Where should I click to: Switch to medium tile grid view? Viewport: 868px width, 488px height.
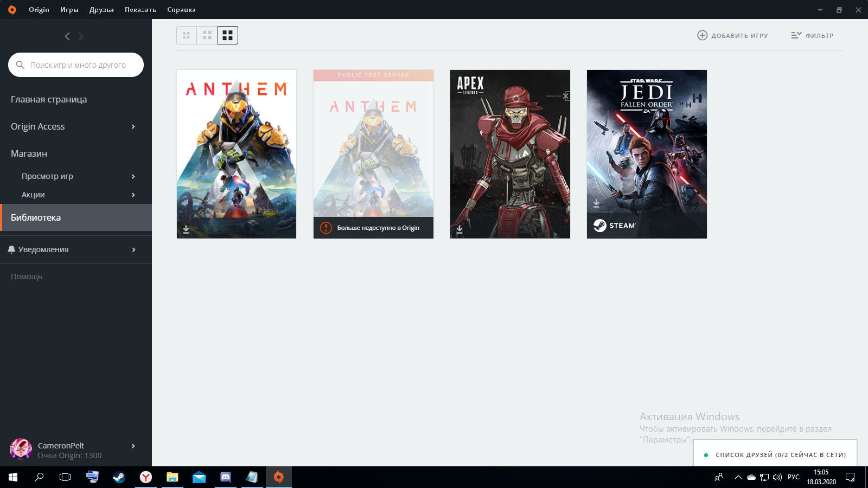point(207,35)
